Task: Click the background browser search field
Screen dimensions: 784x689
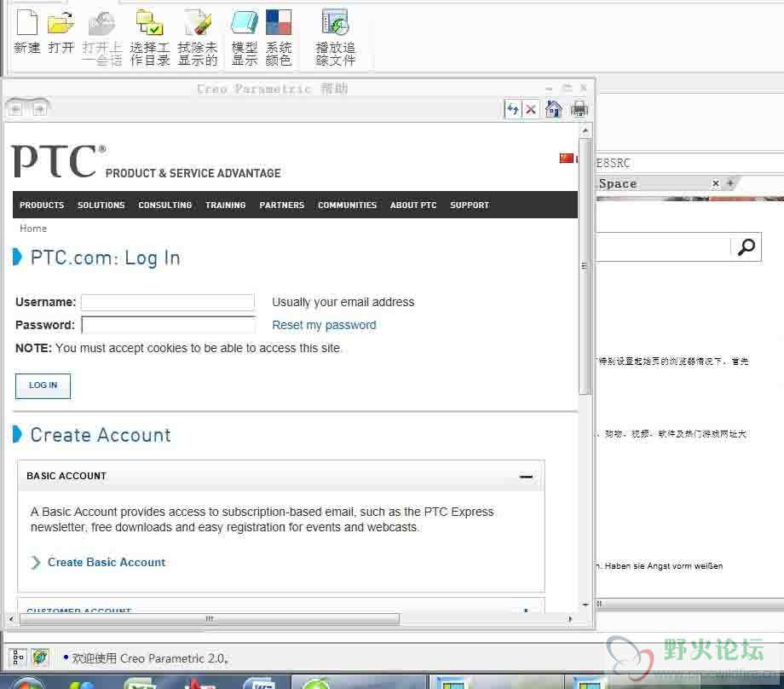Action: [x=663, y=246]
